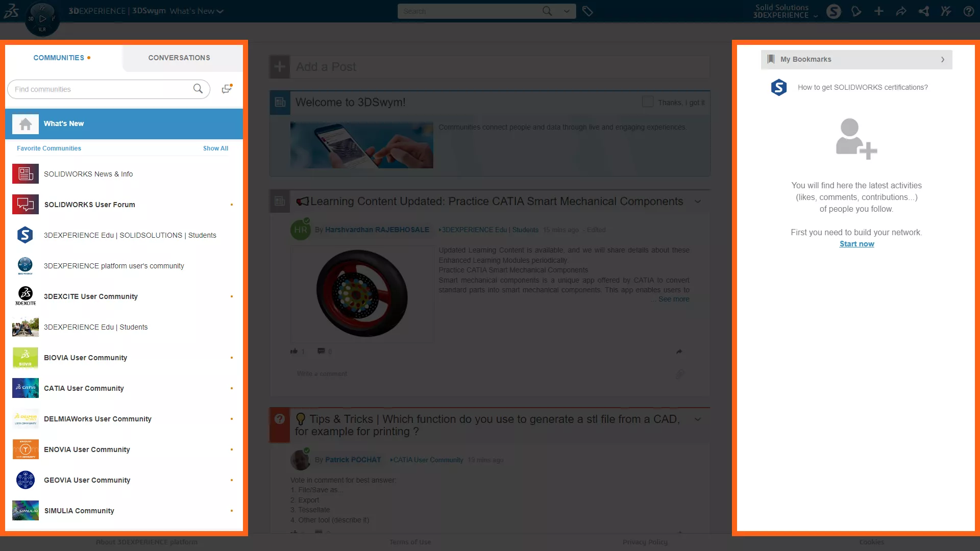Click Show All favorite communities
This screenshot has height=551, width=980.
coord(215,148)
